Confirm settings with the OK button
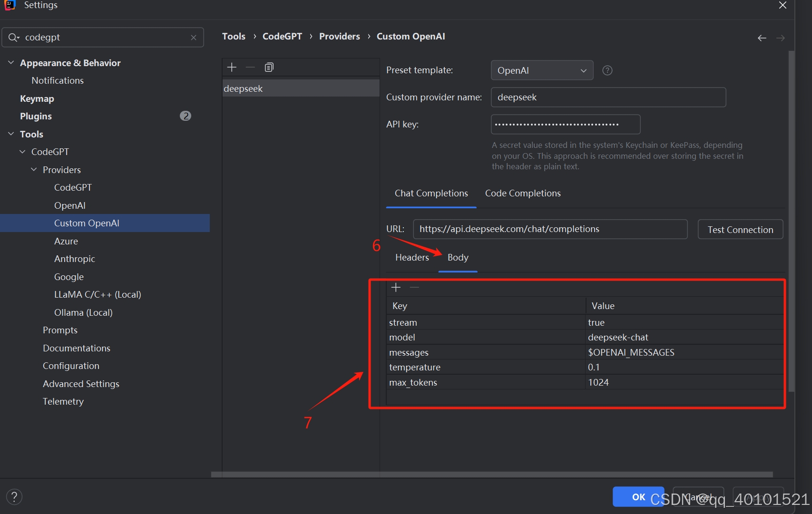The image size is (812, 514). click(638, 497)
